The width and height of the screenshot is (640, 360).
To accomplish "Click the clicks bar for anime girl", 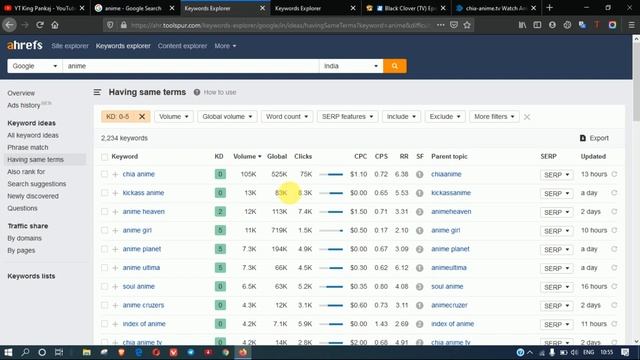I will pos(331,231).
